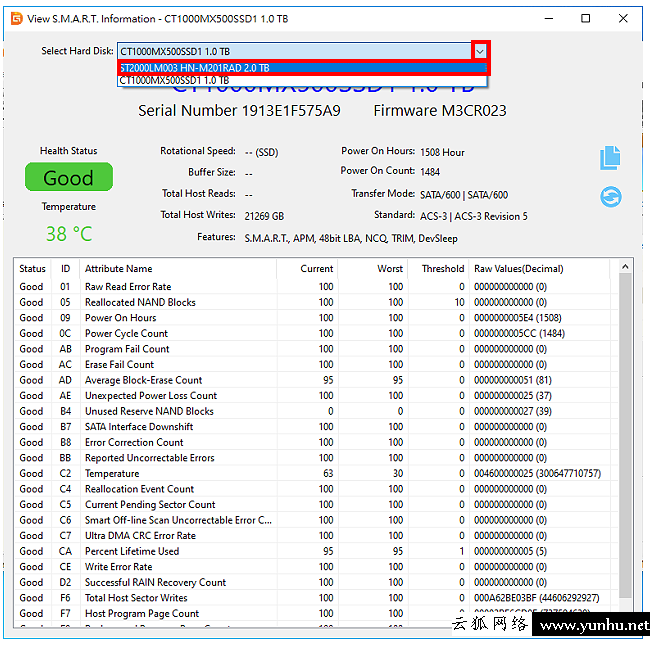Minimize the S.M.A.R.T. Information window
Viewport: 653px width, 647px height.
click(549, 19)
